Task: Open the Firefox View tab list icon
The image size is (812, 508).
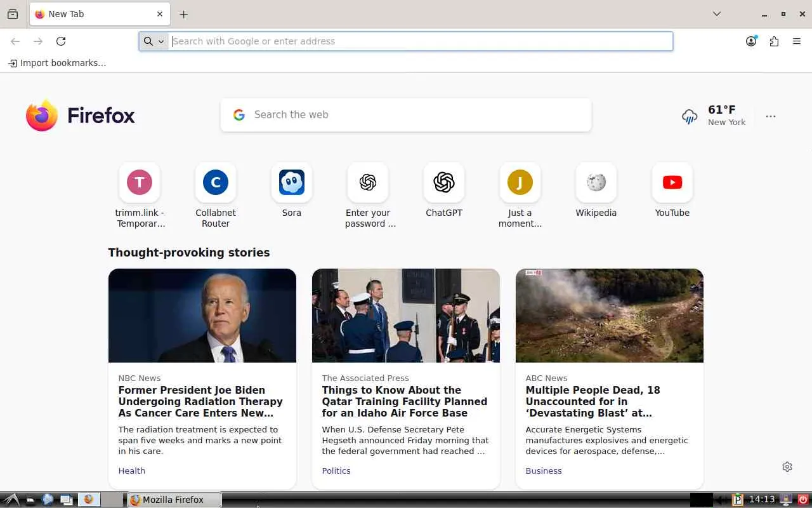Action: tap(13, 14)
